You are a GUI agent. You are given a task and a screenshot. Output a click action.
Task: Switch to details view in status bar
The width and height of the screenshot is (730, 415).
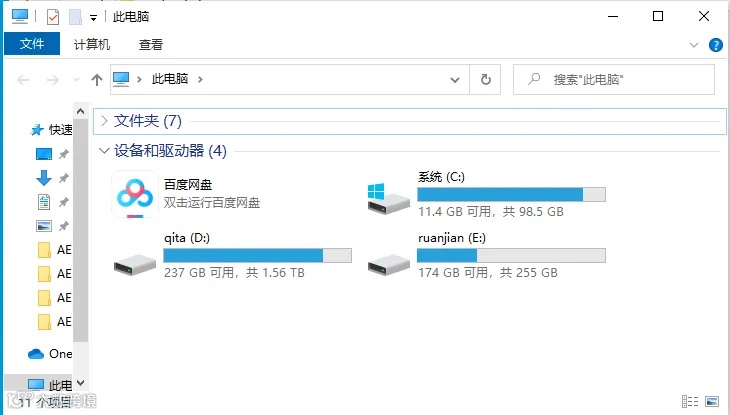(690, 401)
